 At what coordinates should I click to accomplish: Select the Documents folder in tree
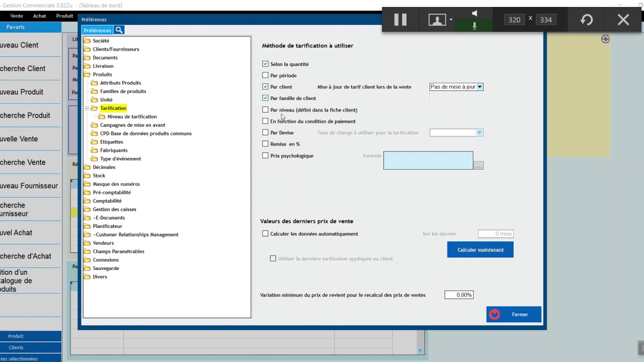tap(105, 58)
